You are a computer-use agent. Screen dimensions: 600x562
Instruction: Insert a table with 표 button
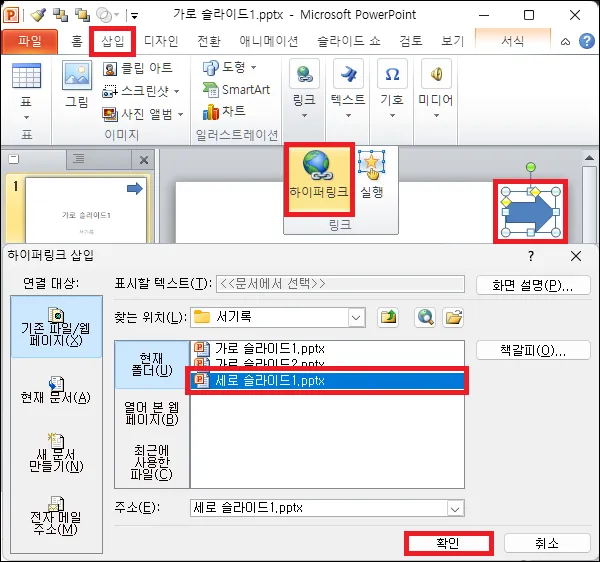click(26, 90)
